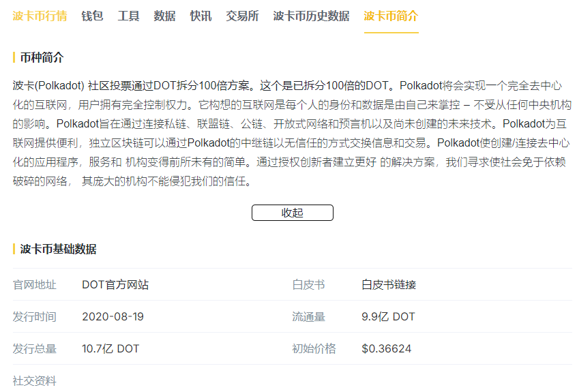The width and height of the screenshot is (577, 392).
Task: Select the active 波卡币简介 tab
Action: [391, 16]
